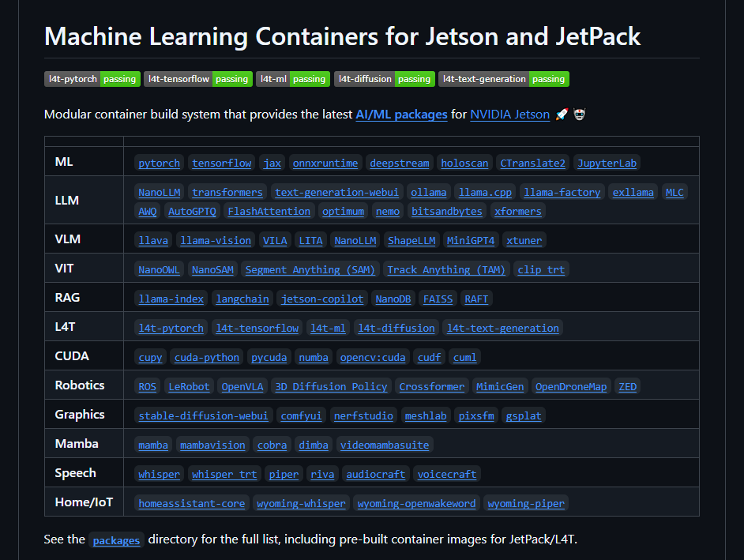The height and width of the screenshot is (560, 744).
Task: Open l4t-pytorch link in L4T row
Action: tap(171, 329)
